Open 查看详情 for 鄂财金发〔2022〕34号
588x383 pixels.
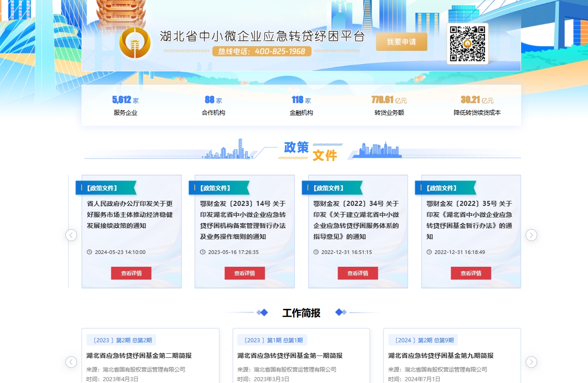(x=358, y=273)
